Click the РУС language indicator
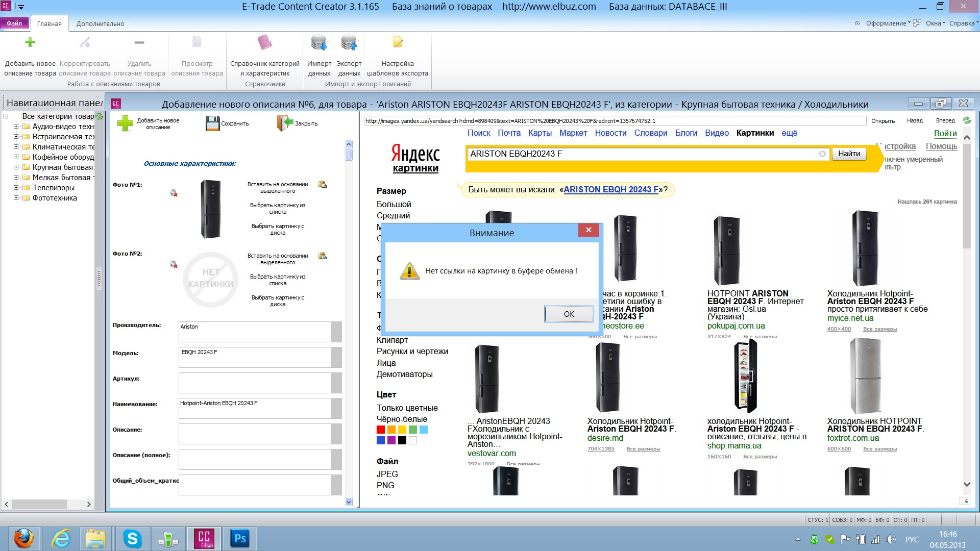980x551 pixels. (x=912, y=539)
